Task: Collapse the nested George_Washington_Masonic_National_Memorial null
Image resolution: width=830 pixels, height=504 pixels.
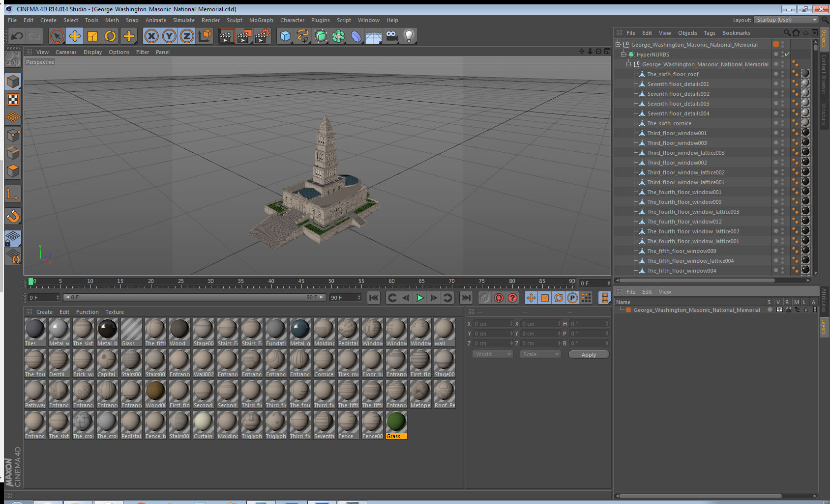Action: 629,64
